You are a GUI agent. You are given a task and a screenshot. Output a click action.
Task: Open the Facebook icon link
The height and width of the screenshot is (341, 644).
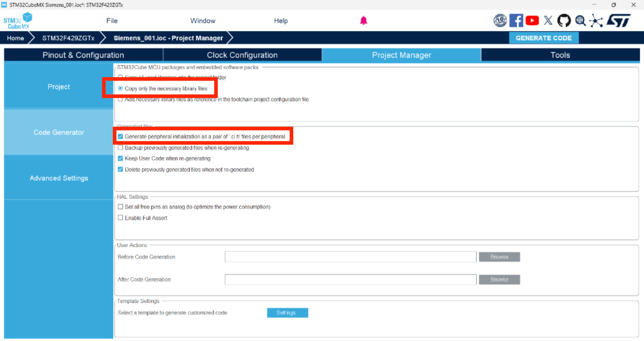516,21
